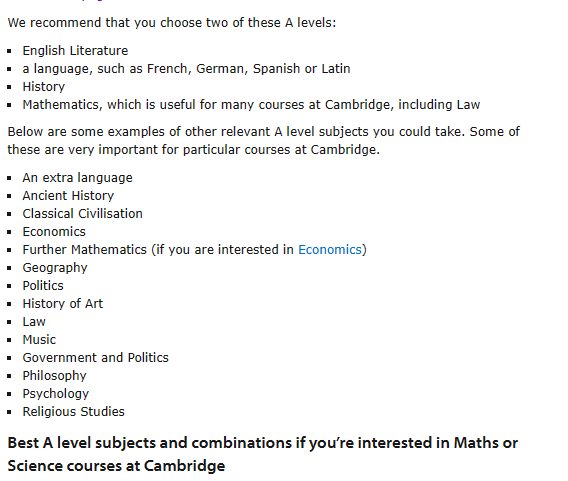Select the 'Ancient History' item
568x481 pixels.
[68, 196]
